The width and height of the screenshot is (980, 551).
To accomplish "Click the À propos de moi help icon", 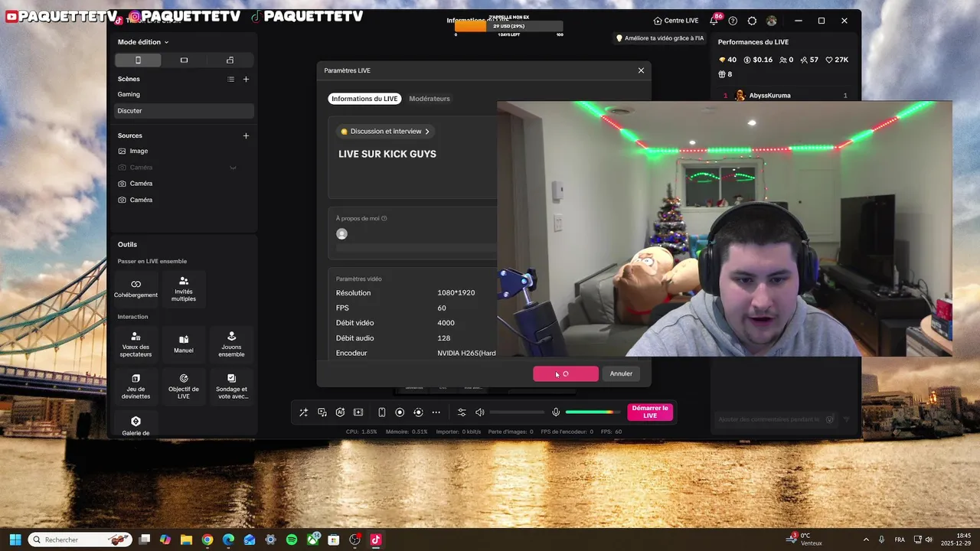I will point(384,219).
